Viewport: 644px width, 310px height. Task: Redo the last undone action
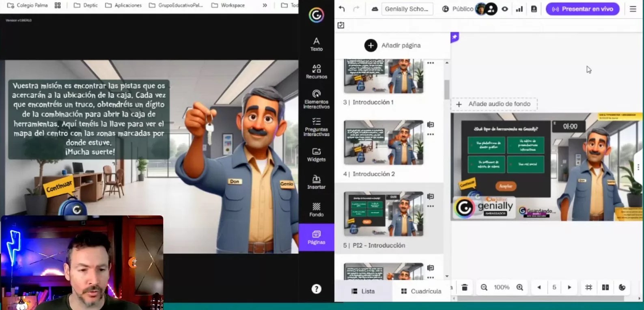tap(356, 9)
